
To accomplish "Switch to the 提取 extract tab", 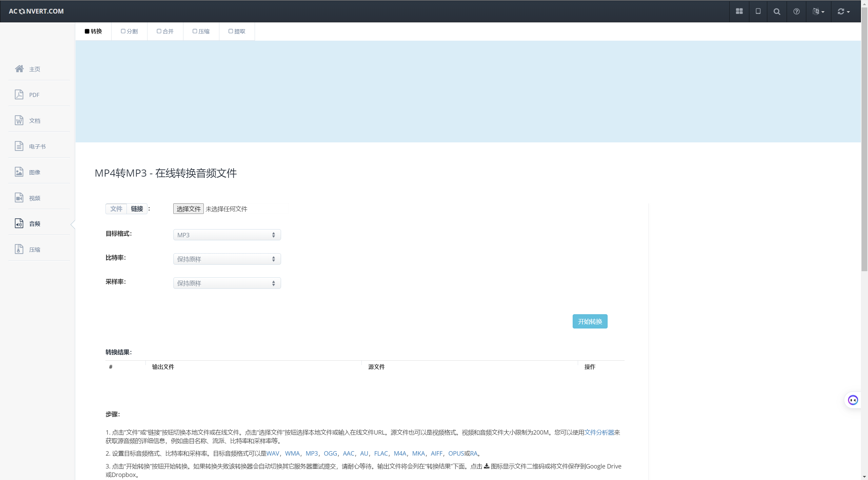I will 237,31.
